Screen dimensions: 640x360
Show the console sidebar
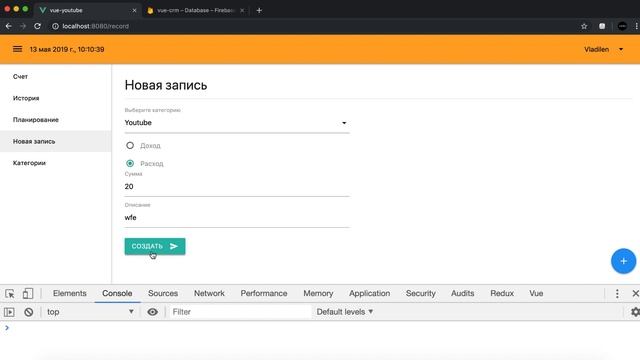(x=9, y=312)
